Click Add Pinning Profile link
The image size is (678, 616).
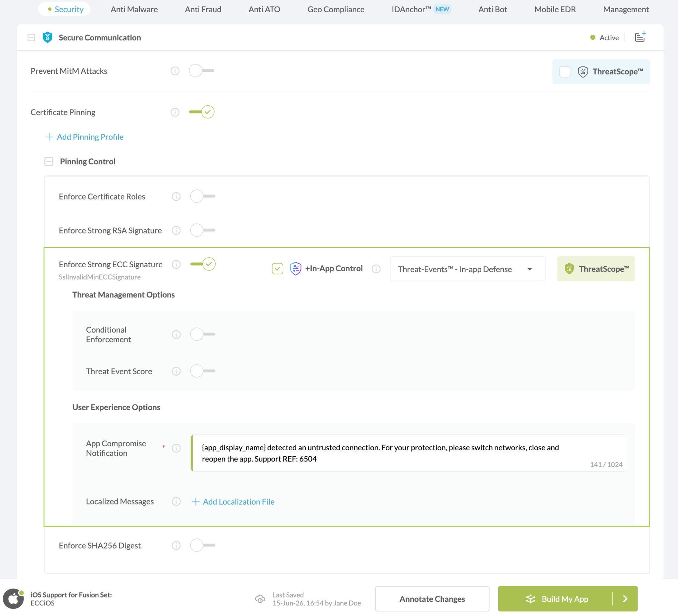point(85,137)
